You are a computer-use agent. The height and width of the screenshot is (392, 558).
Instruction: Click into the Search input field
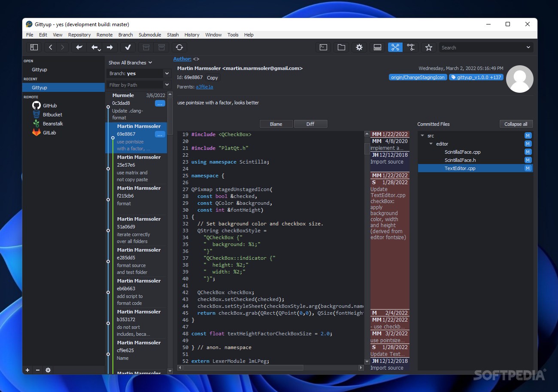coord(482,48)
